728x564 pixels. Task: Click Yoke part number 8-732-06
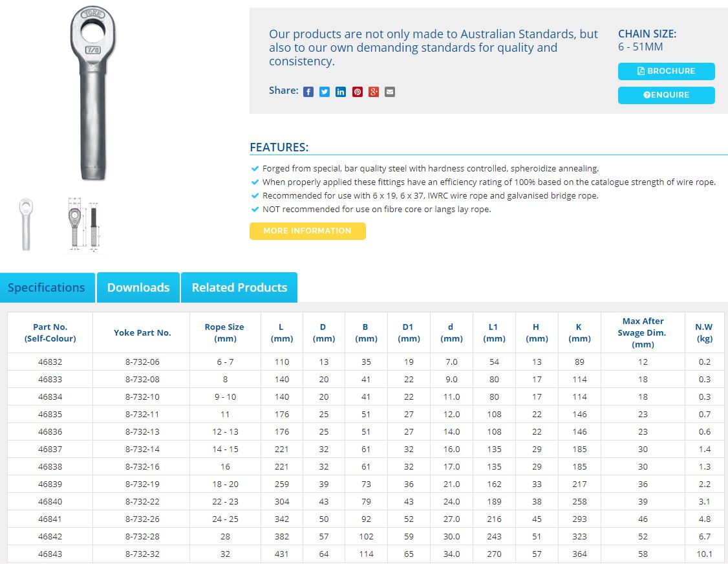point(142,362)
